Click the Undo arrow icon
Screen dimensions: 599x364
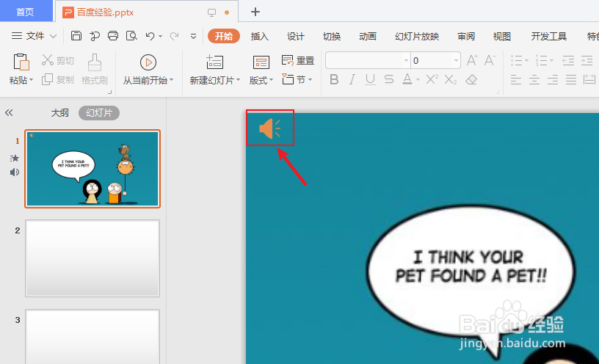pos(150,36)
